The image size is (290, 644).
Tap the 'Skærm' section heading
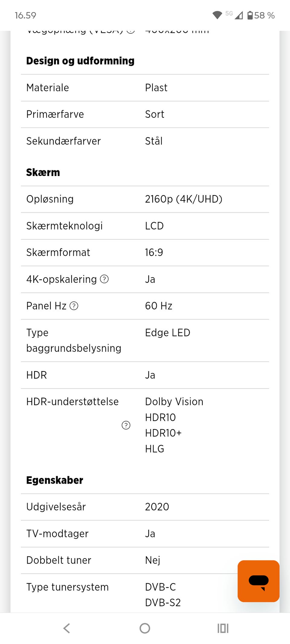[43, 172]
